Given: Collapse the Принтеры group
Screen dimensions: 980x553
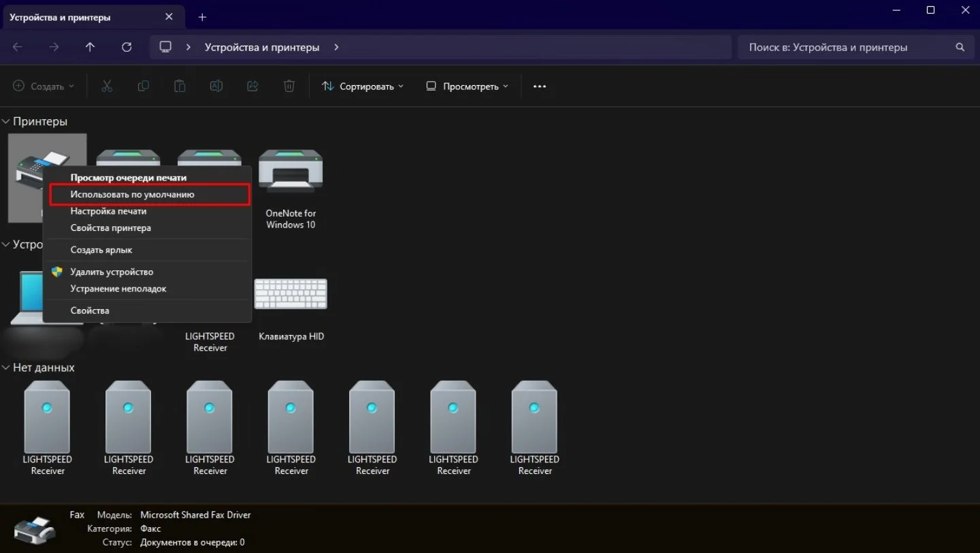Looking at the screenshot, I should coord(6,122).
